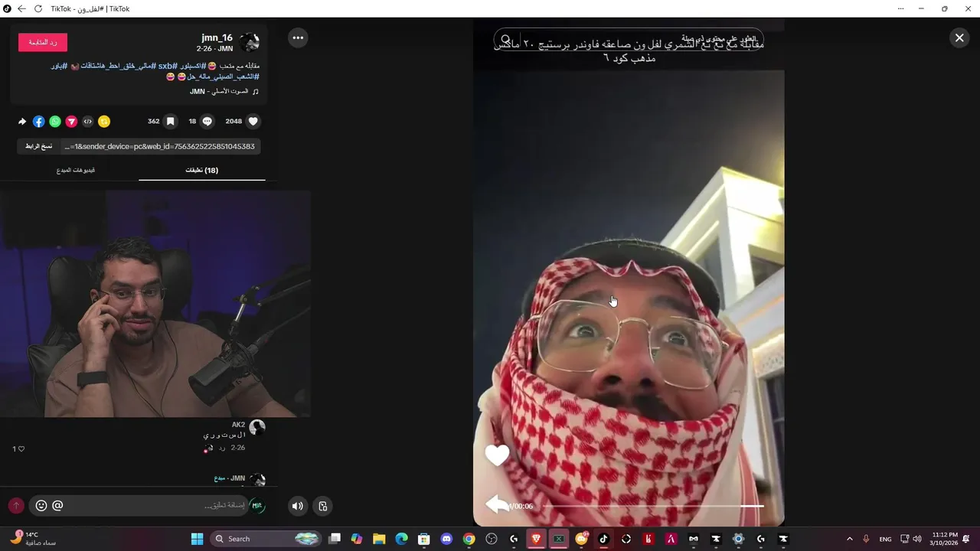Reply to AK2's comment via رد

[221, 448]
